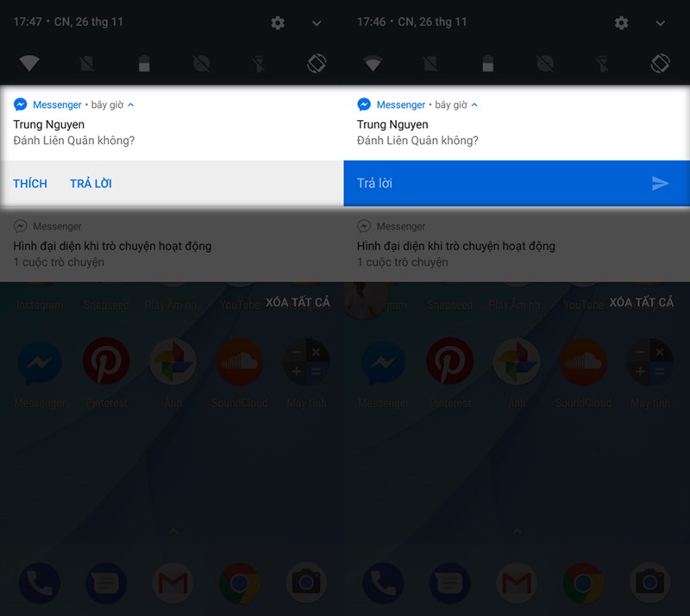Image resolution: width=690 pixels, height=616 pixels.
Task: Open Gmail from the right dock
Action: (x=517, y=583)
